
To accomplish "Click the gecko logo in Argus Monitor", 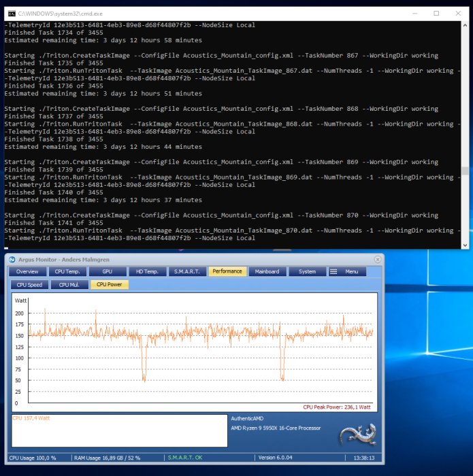I will point(358,435).
